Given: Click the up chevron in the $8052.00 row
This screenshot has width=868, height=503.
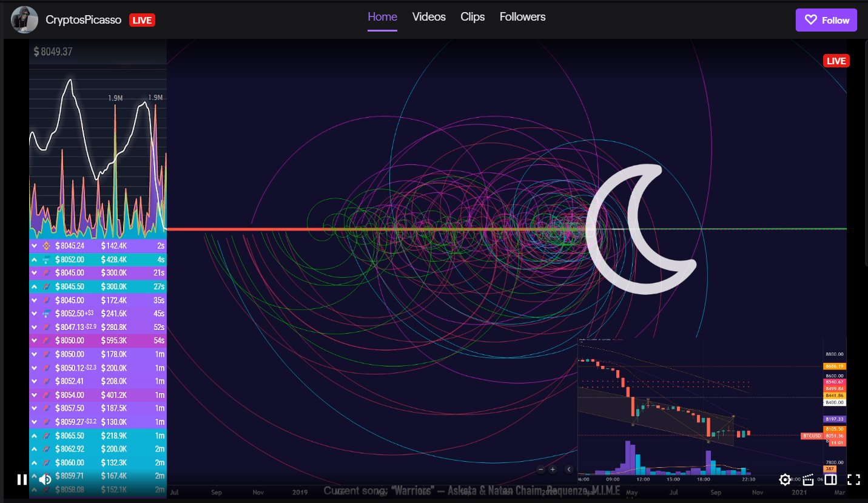Looking at the screenshot, I should point(35,260).
